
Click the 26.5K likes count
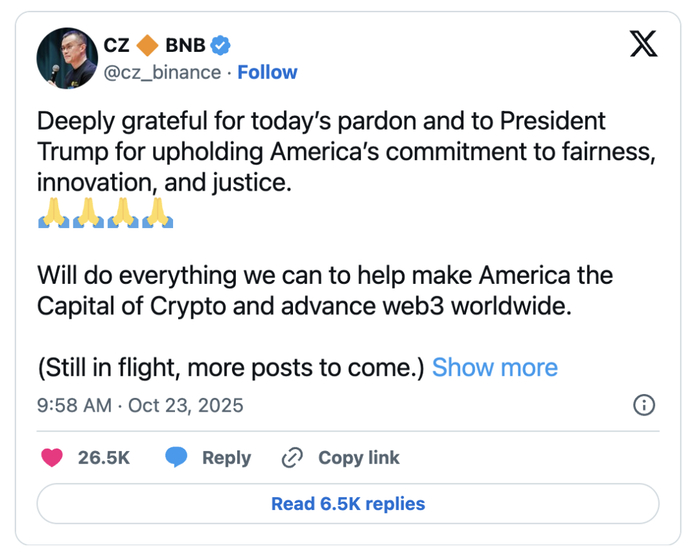(x=104, y=458)
